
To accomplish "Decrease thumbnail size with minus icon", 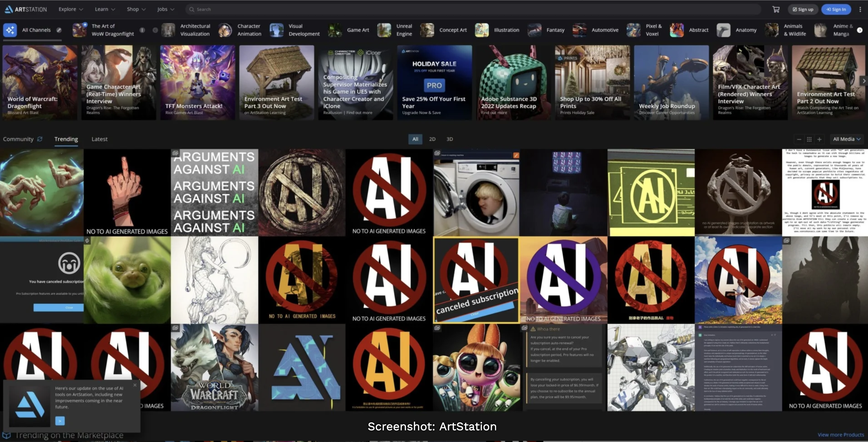I will (799, 139).
